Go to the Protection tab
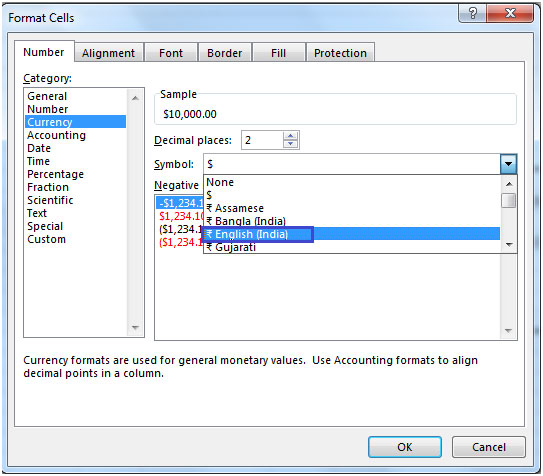This screenshot has height=476, width=543. pyautogui.click(x=340, y=53)
